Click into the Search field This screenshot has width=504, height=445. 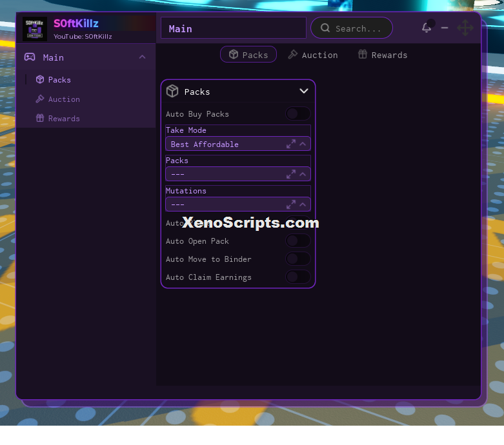(351, 28)
